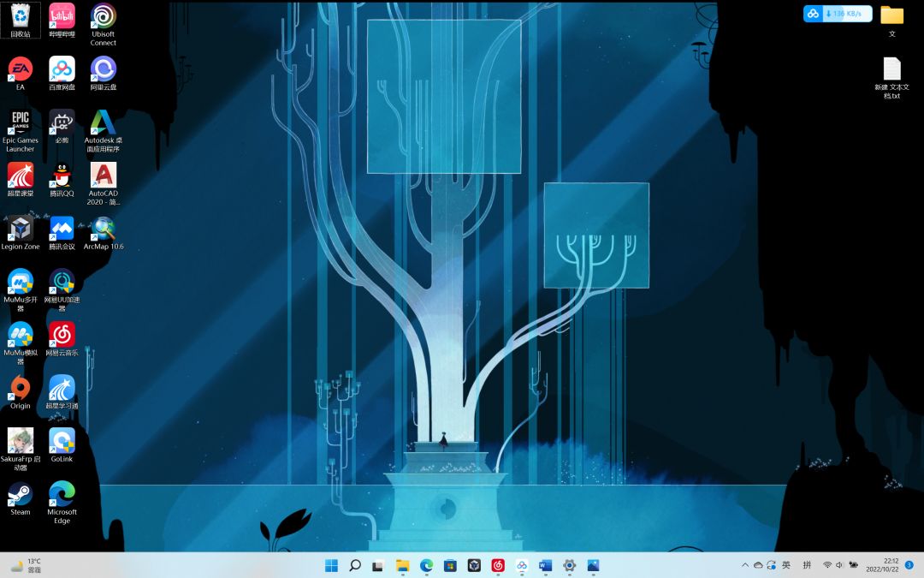Open the GoLink desktop shortcut
The width and height of the screenshot is (924, 578).
pos(62,444)
